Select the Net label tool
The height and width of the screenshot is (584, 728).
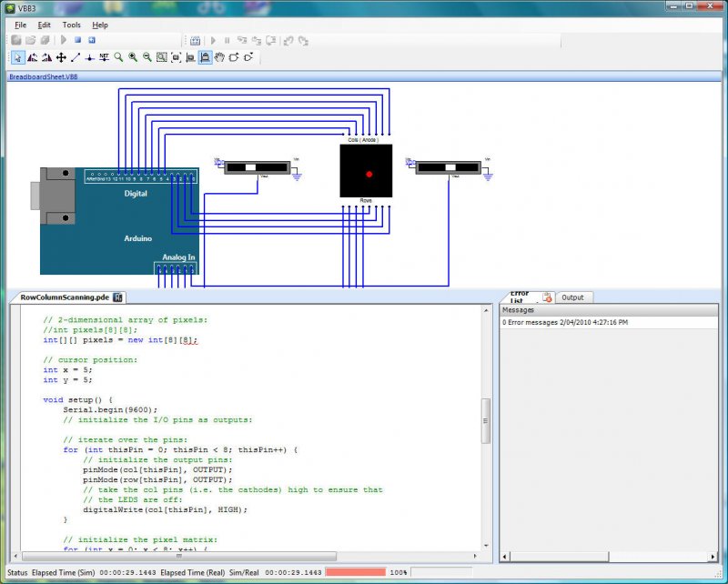coord(104,57)
